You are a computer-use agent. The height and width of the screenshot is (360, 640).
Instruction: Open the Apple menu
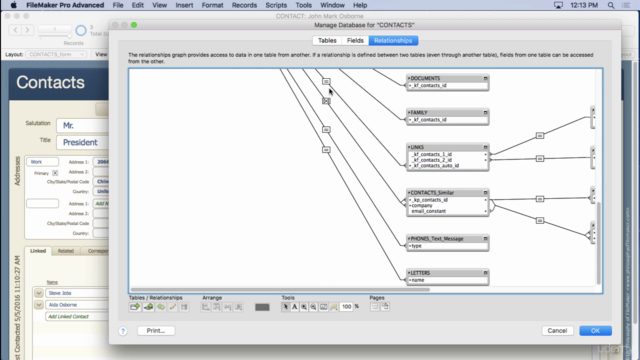click(13, 5)
